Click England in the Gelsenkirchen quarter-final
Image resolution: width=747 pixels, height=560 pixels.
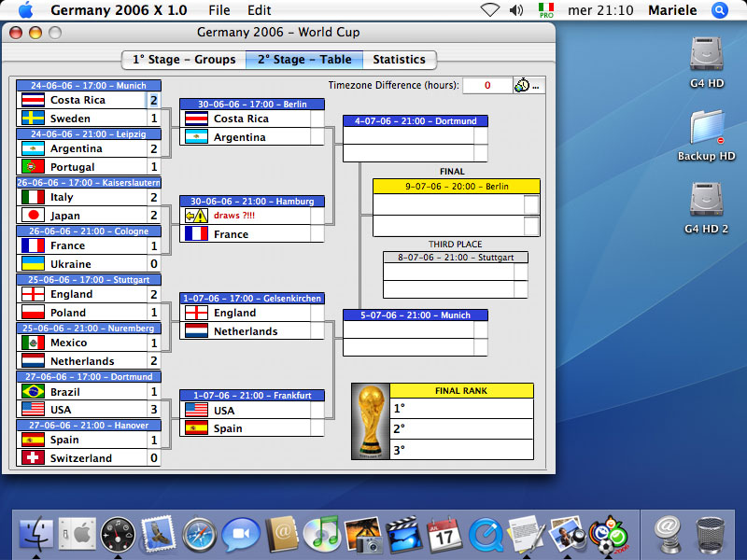point(235,313)
